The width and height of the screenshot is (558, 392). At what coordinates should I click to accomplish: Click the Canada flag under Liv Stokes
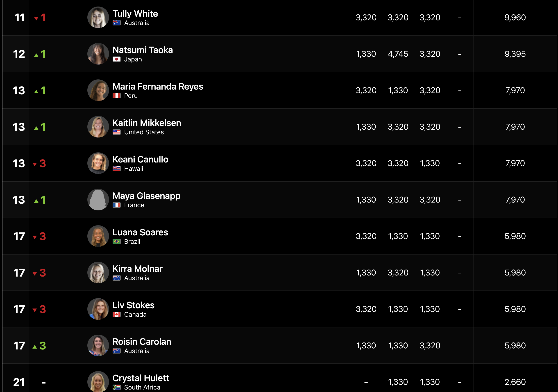[116, 314]
